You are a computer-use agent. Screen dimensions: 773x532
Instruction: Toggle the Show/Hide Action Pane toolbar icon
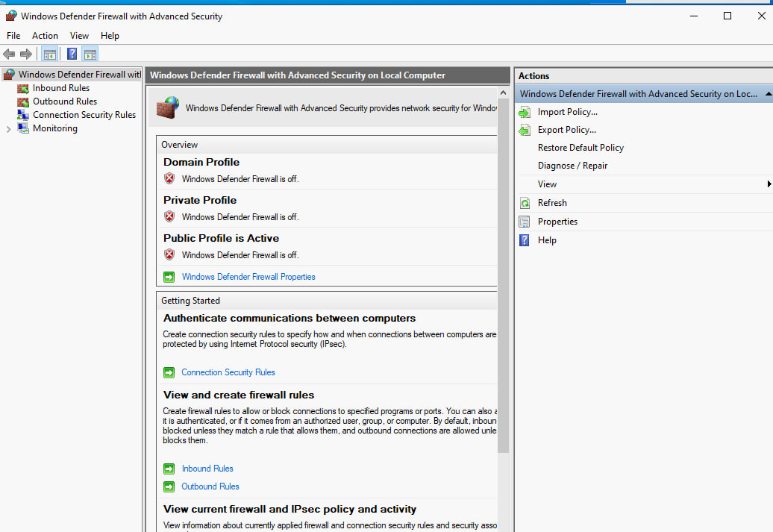tap(90, 54)
